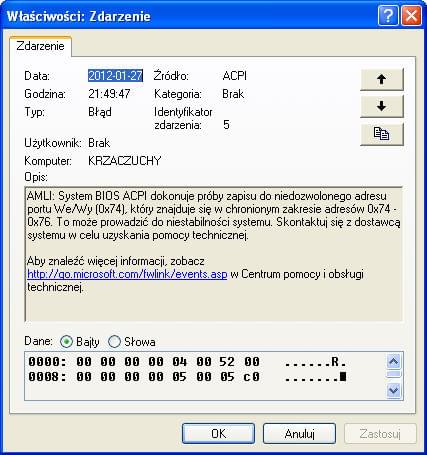Switch to the Zdarzenie tab

point(40,46)
